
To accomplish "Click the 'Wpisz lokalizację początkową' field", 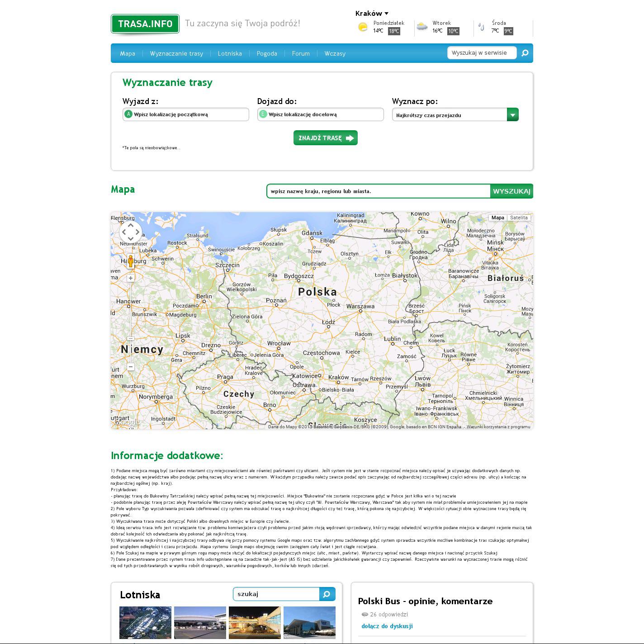I will (x=190, y=114).
